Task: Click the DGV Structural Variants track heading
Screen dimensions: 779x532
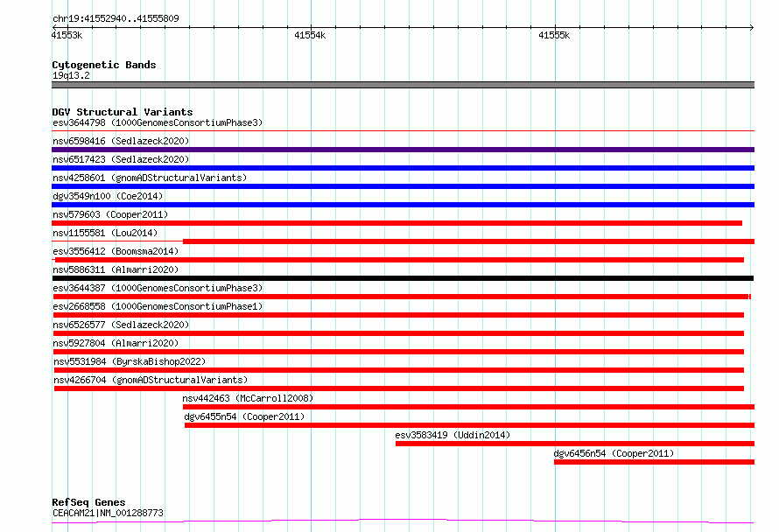Action: pyautogui.click(x=123, y=112)
